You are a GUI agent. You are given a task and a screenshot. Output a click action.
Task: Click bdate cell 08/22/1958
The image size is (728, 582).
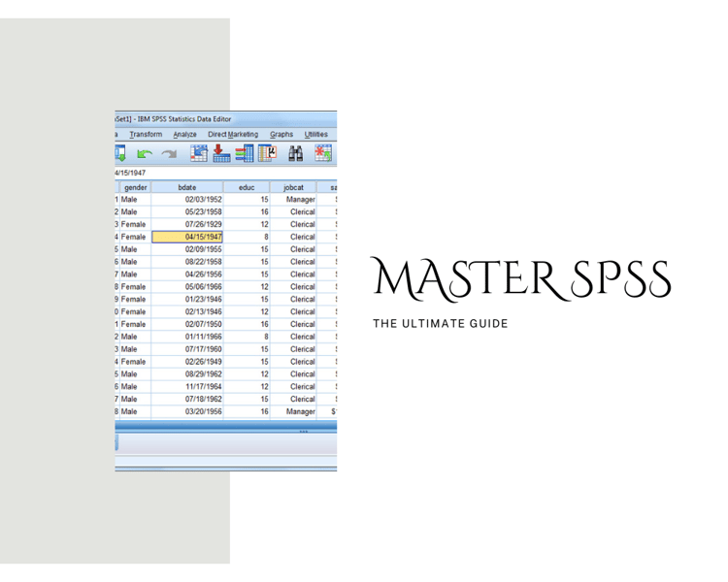click(x=187, y=262)
